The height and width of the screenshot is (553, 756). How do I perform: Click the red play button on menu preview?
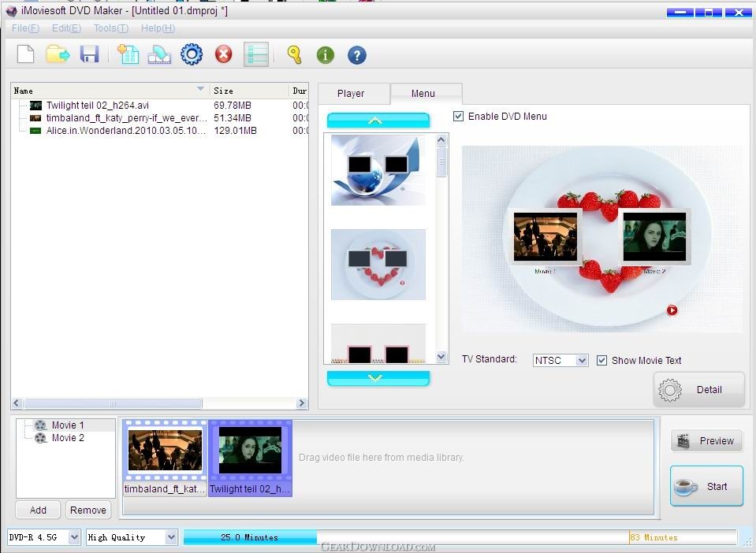click(x=672, y=310)
